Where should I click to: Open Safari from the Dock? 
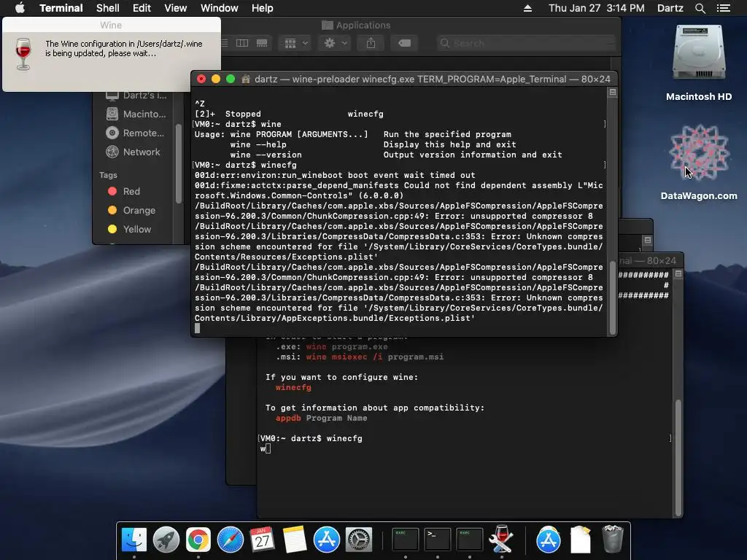(x=231, y=540)
